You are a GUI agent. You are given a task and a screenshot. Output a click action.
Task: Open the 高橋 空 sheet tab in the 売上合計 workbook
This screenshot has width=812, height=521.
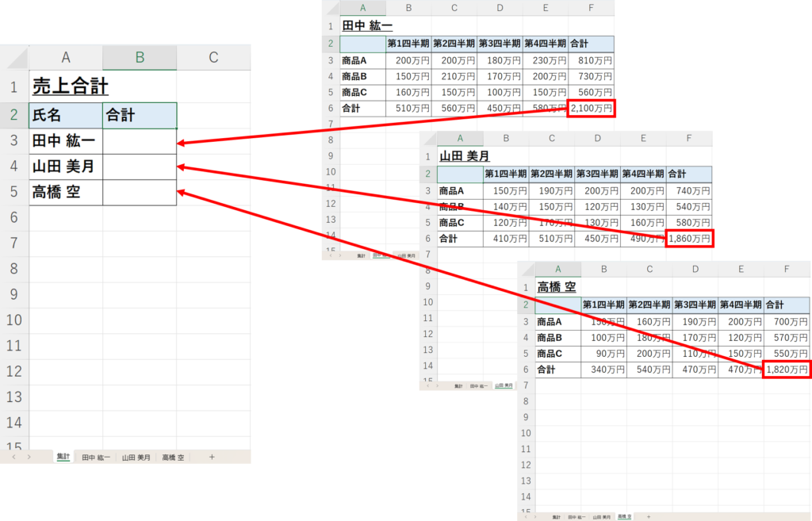click(x=173, y=458)
